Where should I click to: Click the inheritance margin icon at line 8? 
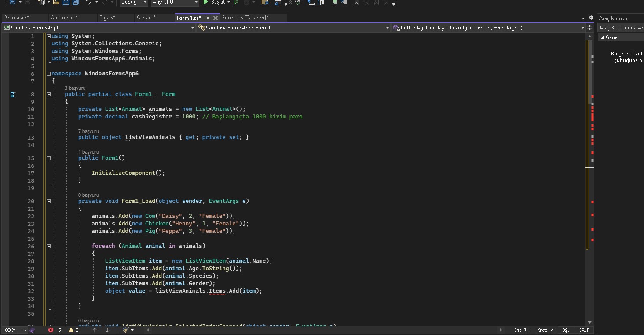coord(13,94)
